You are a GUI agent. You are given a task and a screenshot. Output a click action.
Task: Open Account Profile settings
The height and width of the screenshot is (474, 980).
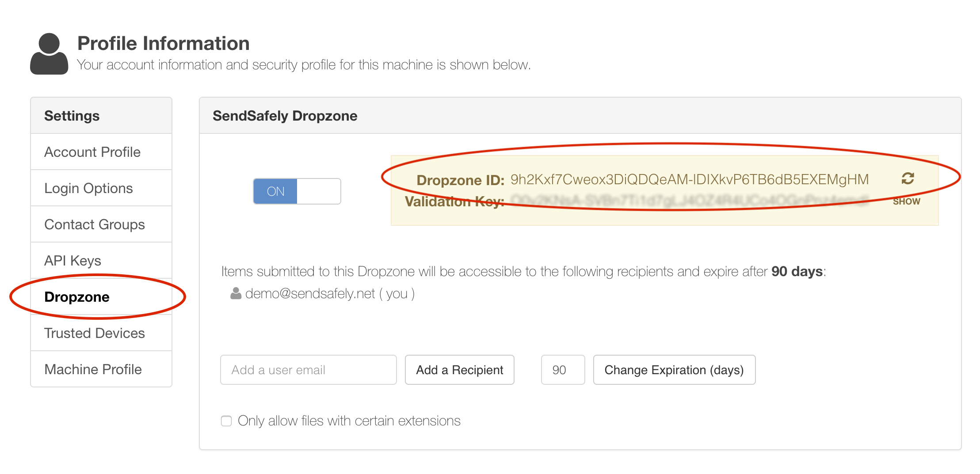101,152
